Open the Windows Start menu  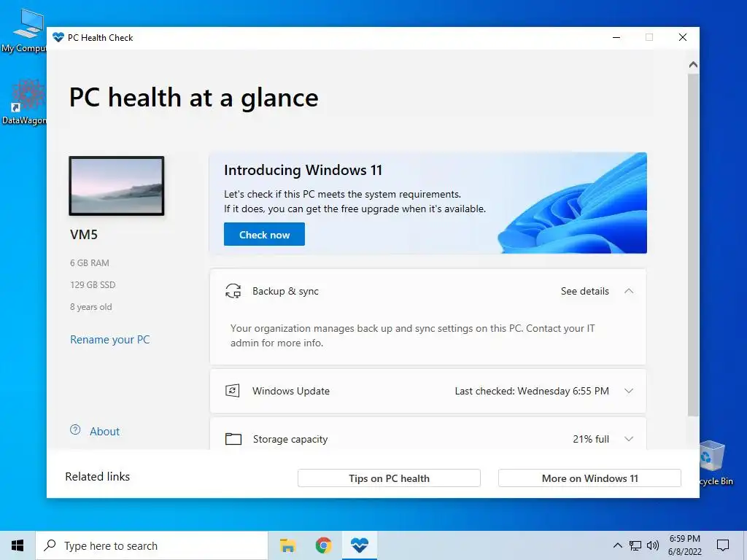click(x=18, y=545)
